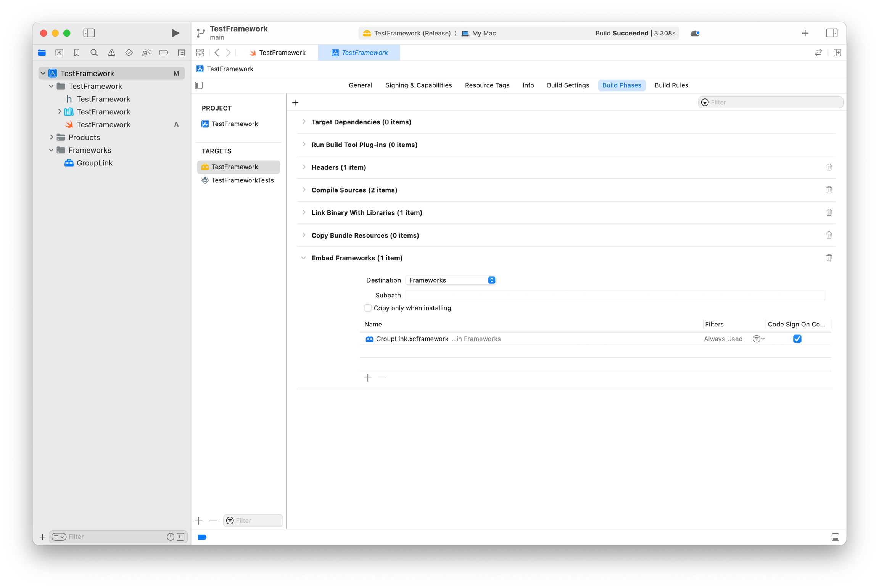Toggle the navigator sidebar visibility

tap(89, 33)
